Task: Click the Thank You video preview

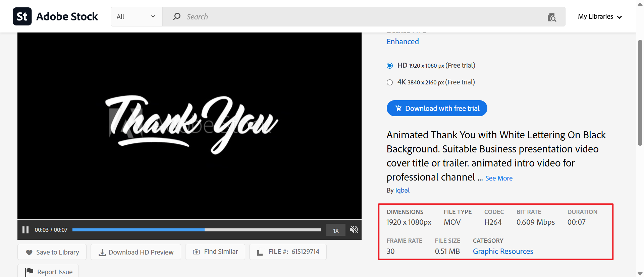Action: click(x=190, y=126)
